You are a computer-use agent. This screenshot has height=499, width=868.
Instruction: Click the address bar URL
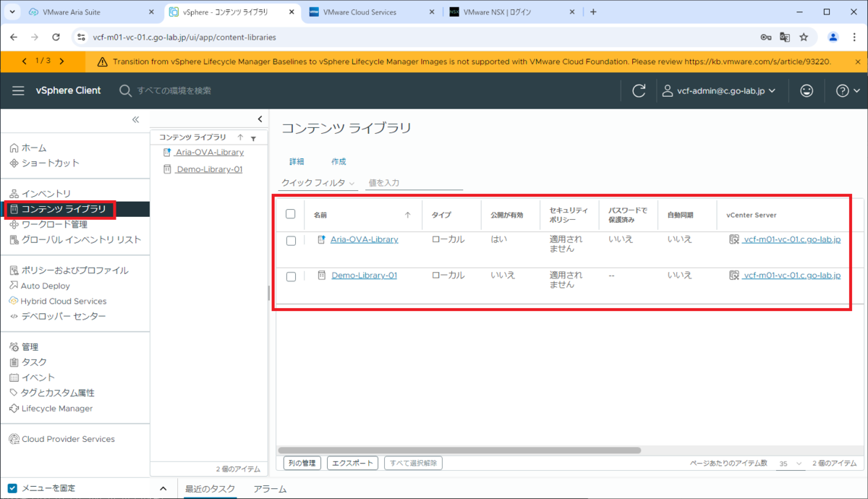184,37
